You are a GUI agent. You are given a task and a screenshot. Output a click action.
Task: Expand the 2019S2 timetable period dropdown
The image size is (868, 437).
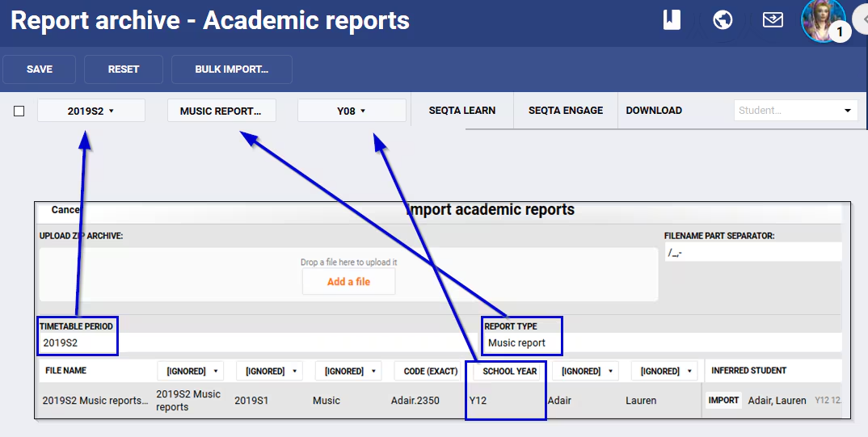click(x=91, y=111)
